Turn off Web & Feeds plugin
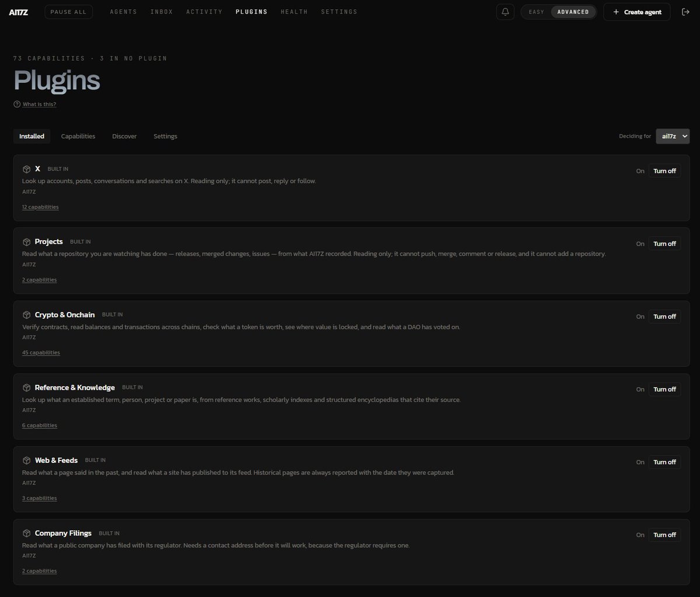 [x=664, y=462]
